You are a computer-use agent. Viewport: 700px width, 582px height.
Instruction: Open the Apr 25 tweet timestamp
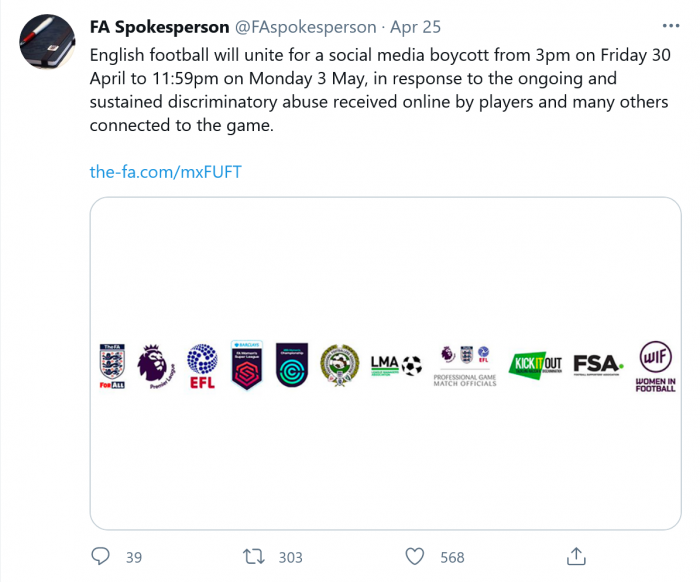pos(416,27)
